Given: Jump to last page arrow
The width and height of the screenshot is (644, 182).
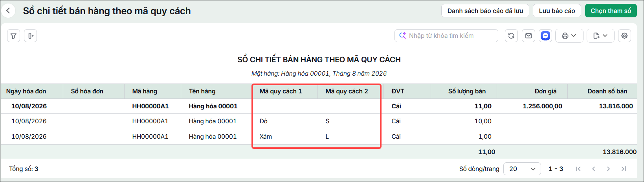Looking at the screenshot, I should 624,169.
